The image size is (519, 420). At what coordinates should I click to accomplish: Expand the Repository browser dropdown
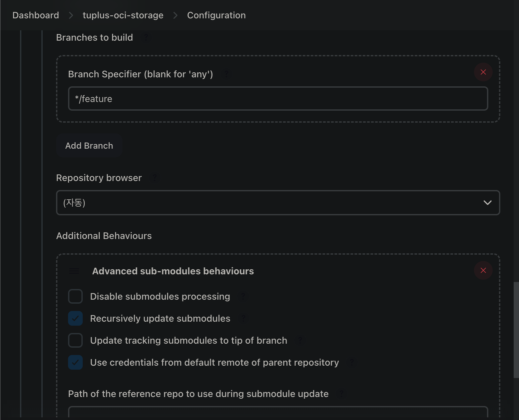(x=278, y=203)
